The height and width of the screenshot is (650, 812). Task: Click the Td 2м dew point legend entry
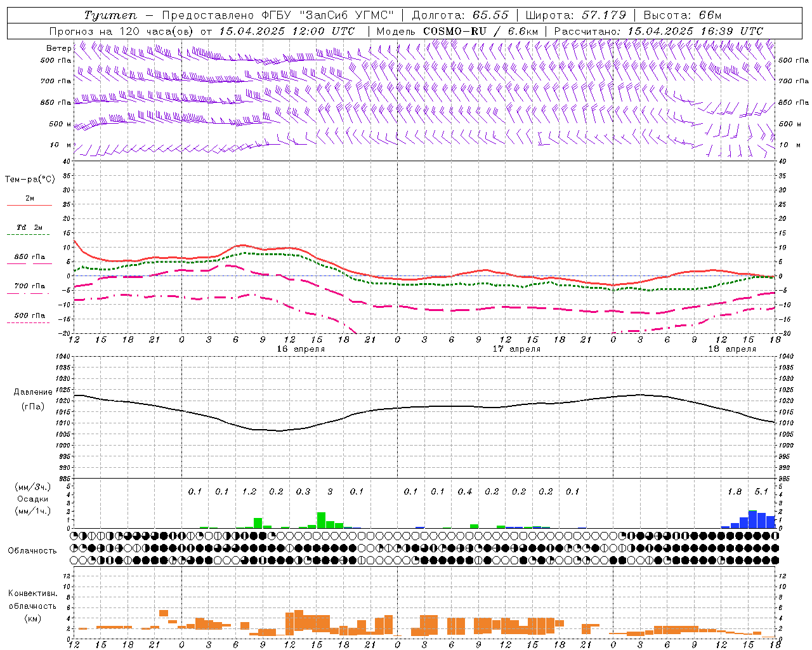coord(29,227)
